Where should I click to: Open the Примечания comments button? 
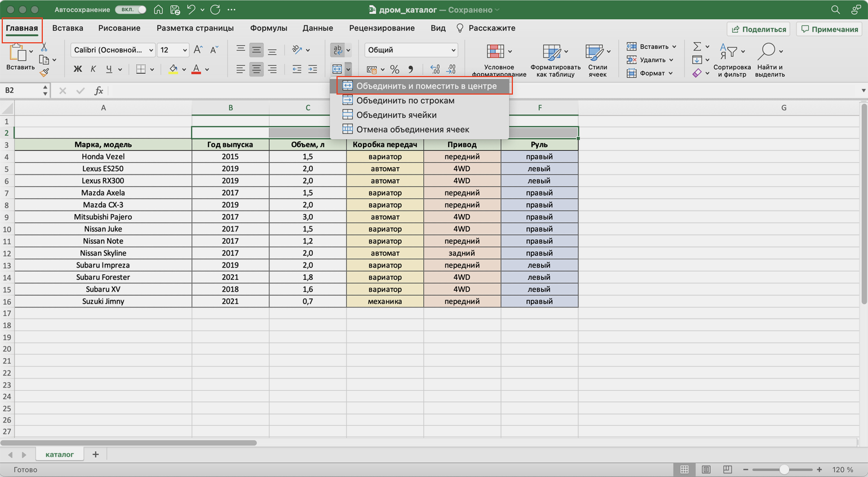[x=830, y=29]
